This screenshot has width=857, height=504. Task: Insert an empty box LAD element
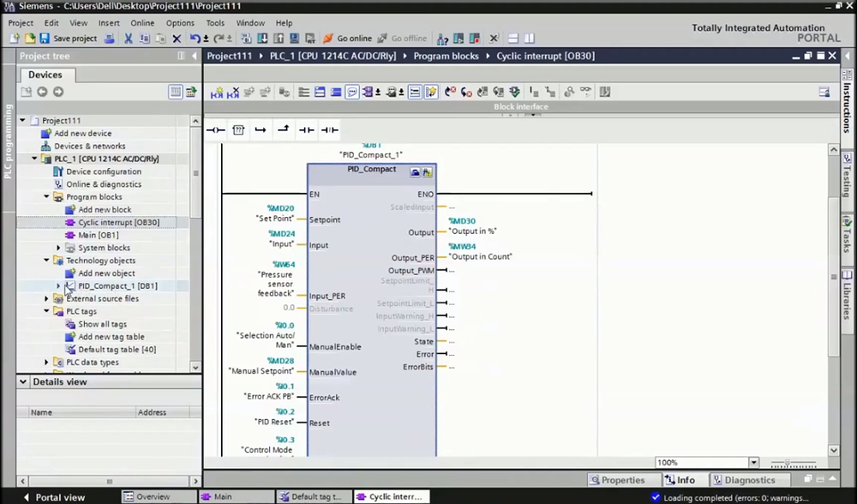pyautogui.click(x=238, y=129)
